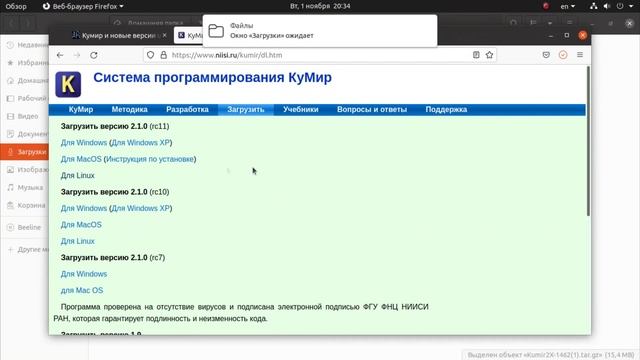Download rc11 Для MacOS link
The height and width of the screenshot is (360, 640).
pyautogui.click(x=81, y=159)
